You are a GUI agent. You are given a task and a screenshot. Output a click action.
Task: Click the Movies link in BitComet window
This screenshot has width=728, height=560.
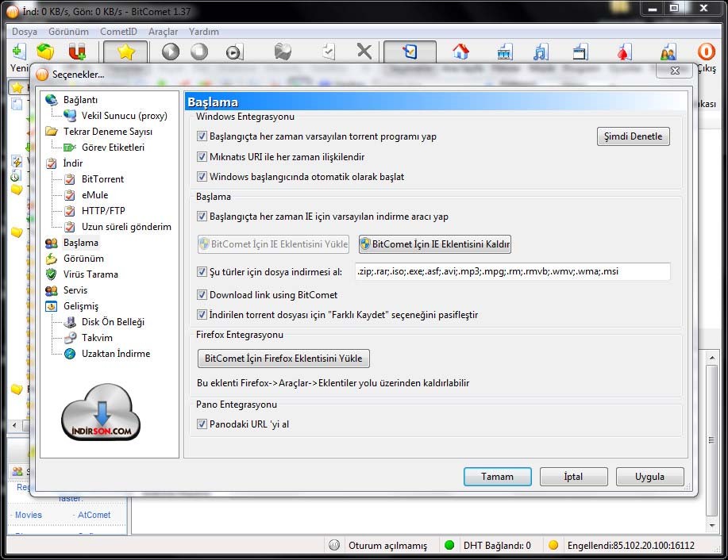pos(29,515)
